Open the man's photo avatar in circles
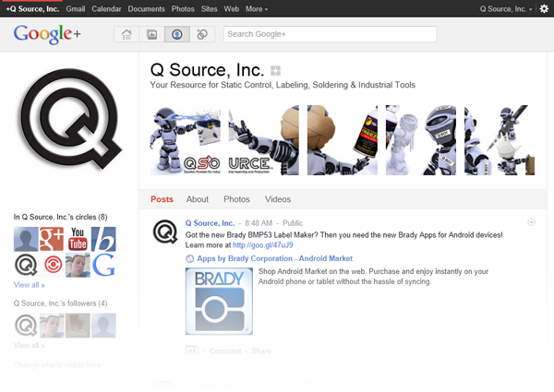 tap(78, 265)
